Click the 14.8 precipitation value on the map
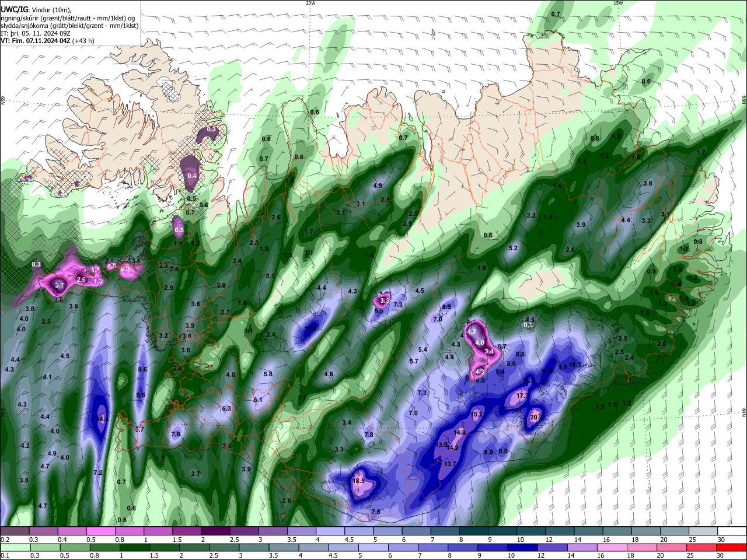This screenshot has width=747, height=560. pyautogui.click(x=459, y=432)
